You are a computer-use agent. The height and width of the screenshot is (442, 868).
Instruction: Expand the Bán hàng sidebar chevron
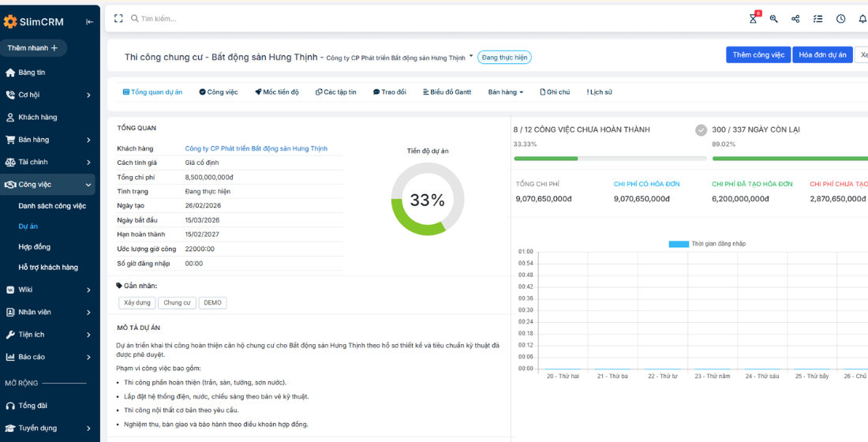click(x=88, y=140)
